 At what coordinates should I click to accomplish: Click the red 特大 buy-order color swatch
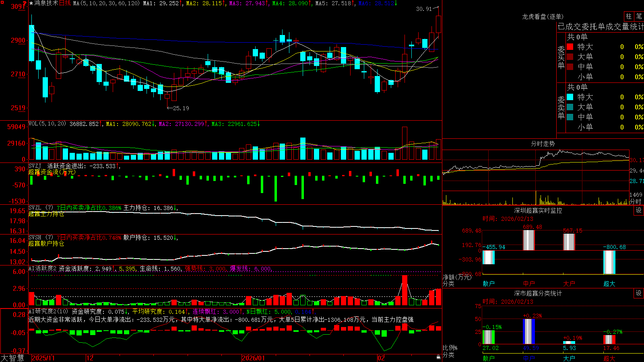(570, 47)
